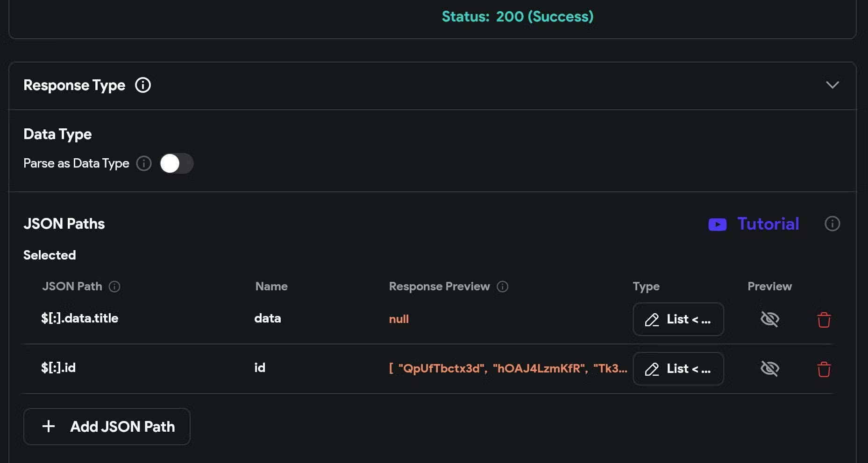Image resolution: width=868 pixels, height=463 pixels.
Task: Click the id name field
Action: (260, 368)
